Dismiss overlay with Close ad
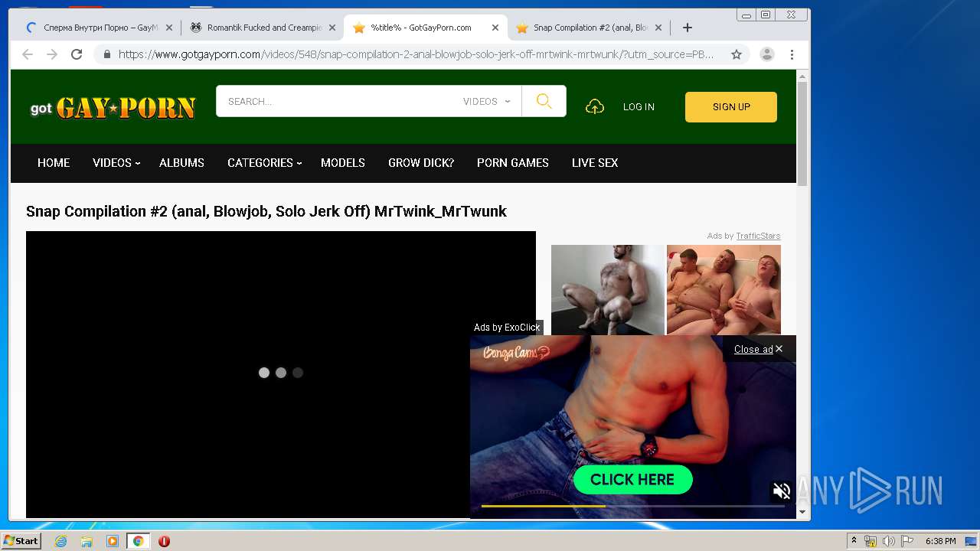980x551 pixels. click(758, 349)
